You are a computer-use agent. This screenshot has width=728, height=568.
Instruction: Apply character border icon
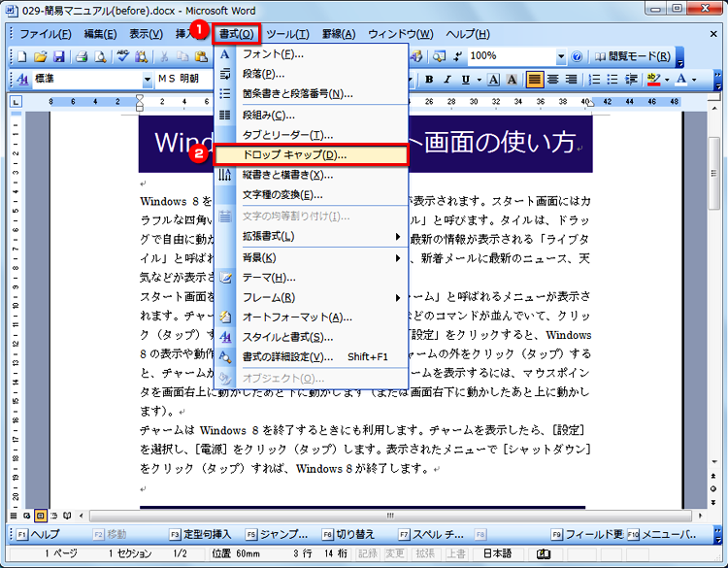493,80
